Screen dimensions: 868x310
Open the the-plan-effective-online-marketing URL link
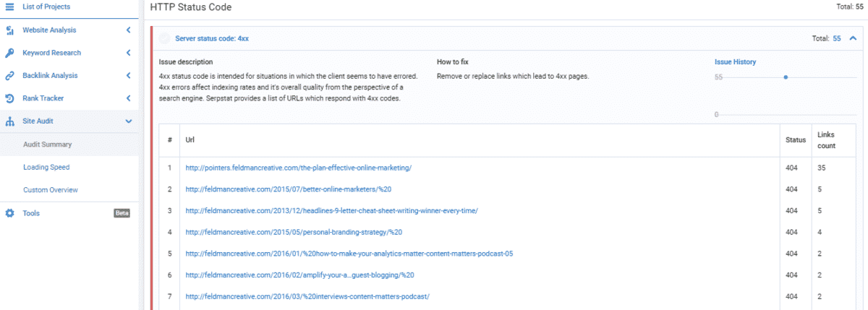(x=298, y=168)
